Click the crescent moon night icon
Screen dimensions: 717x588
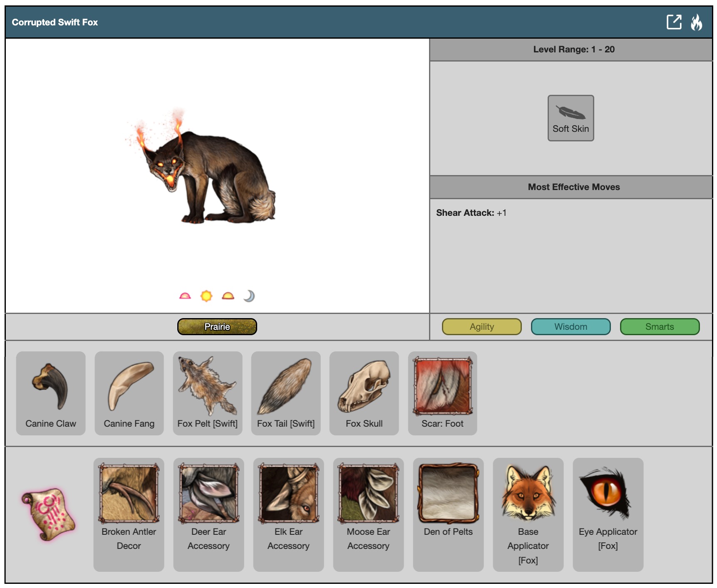(249, 296)
